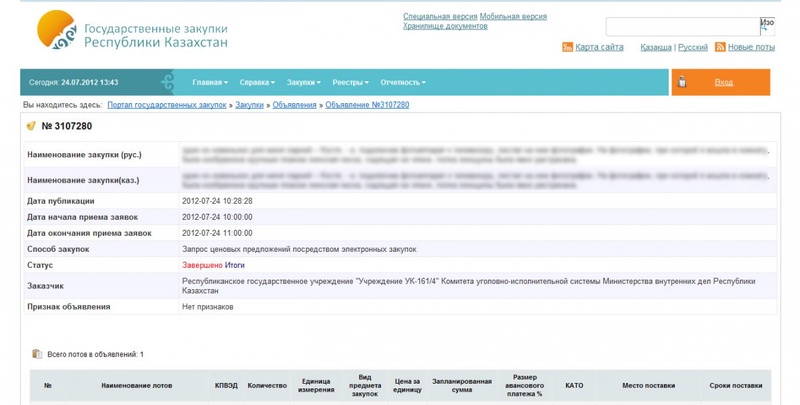The image size is (800, 405).
Task: Click the publication date 2012-07-24 10:28:28
Action: tap(217, 201)
